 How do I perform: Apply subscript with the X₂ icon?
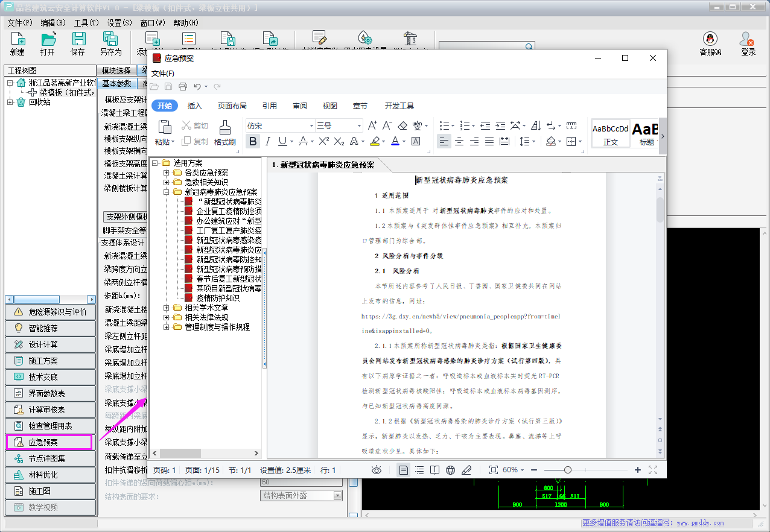tap(339, 141)
